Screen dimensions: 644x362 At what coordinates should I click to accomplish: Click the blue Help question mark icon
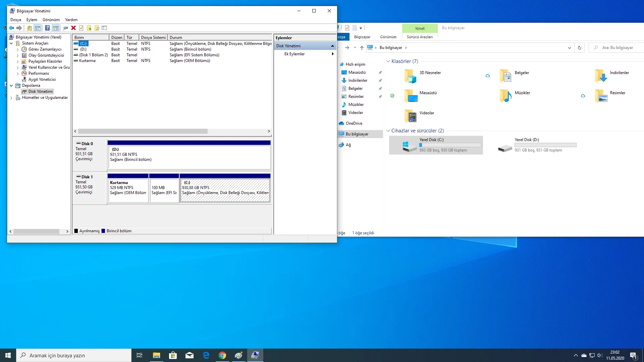[x=47, y=28]
